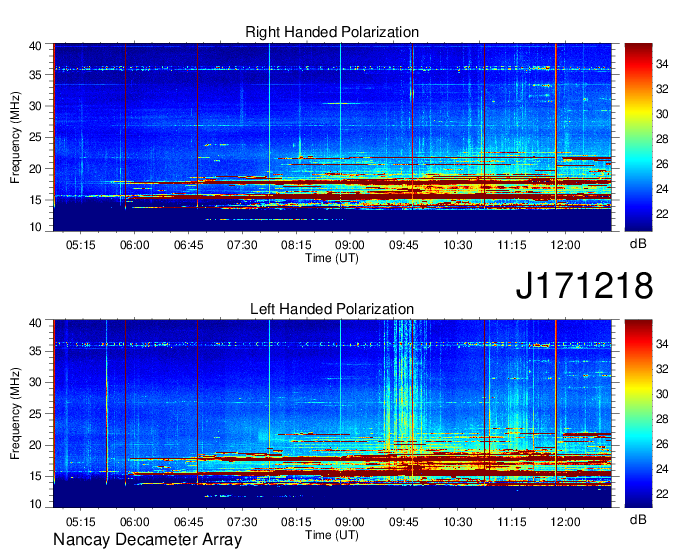Image resolution: width=680 pixels, height=552 pixels.
Task: Click the 09:45 time tick on Left Handed plot
Action: (404, 521)
